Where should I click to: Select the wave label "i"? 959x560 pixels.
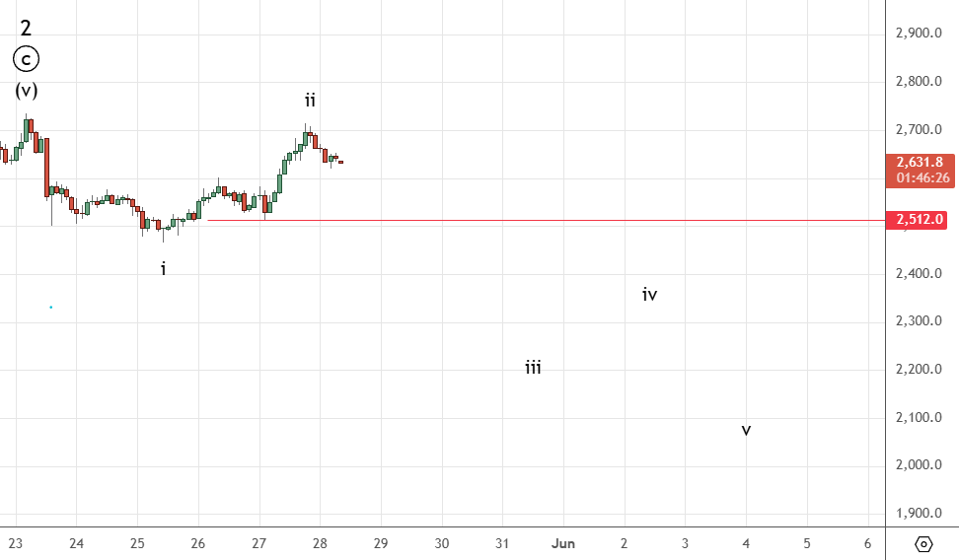tap(164, 268)
